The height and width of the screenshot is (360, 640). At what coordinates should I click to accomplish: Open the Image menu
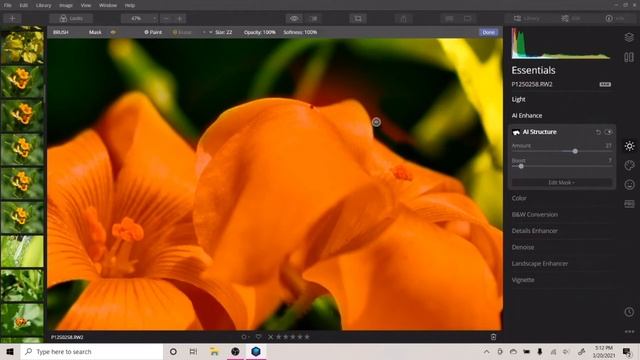[66, 5]
